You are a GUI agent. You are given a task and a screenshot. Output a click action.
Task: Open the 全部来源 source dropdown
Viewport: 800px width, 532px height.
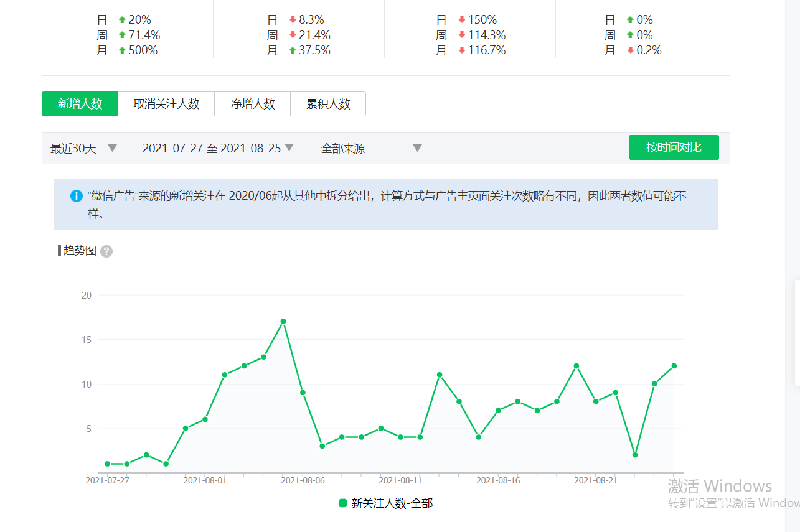pos(372,148)
